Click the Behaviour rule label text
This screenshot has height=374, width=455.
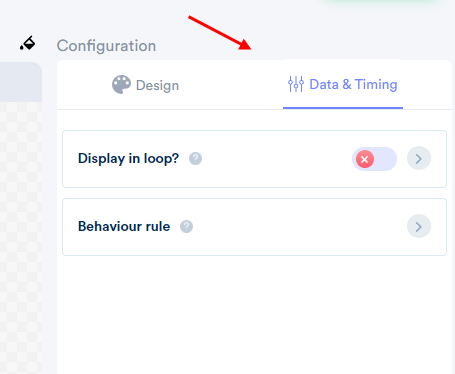[124, 226]
